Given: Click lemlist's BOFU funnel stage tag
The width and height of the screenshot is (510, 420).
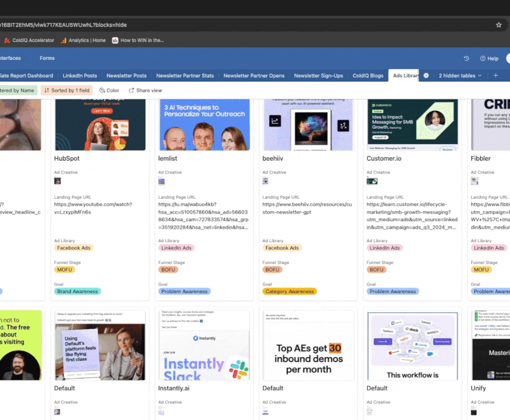Looking at the screenshot, I should tap(168, 270).
